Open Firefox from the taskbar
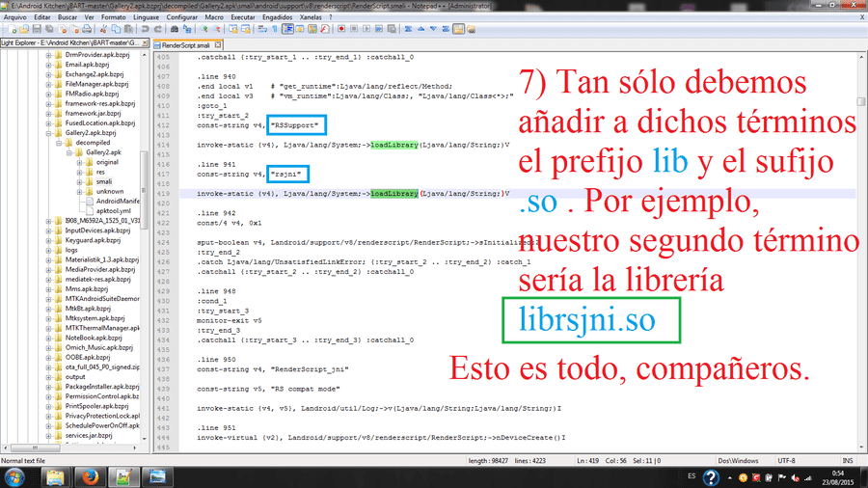868x488 pixels. click(x=90, y=477)
